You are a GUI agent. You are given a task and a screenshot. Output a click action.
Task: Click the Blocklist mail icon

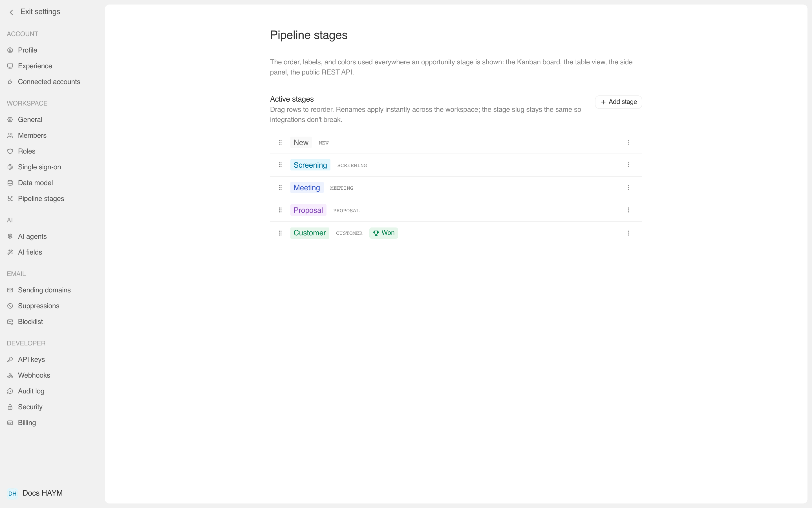(x=10, y=321)
